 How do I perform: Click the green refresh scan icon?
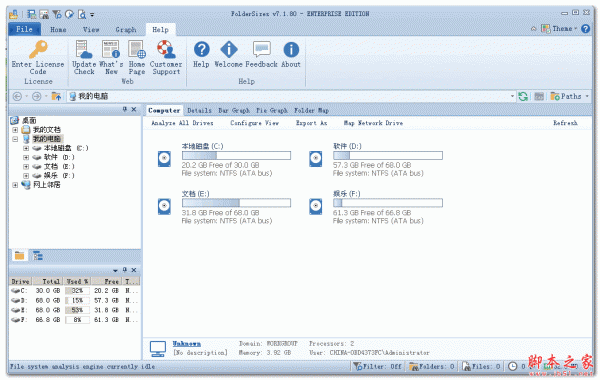[x=523, y=96]
